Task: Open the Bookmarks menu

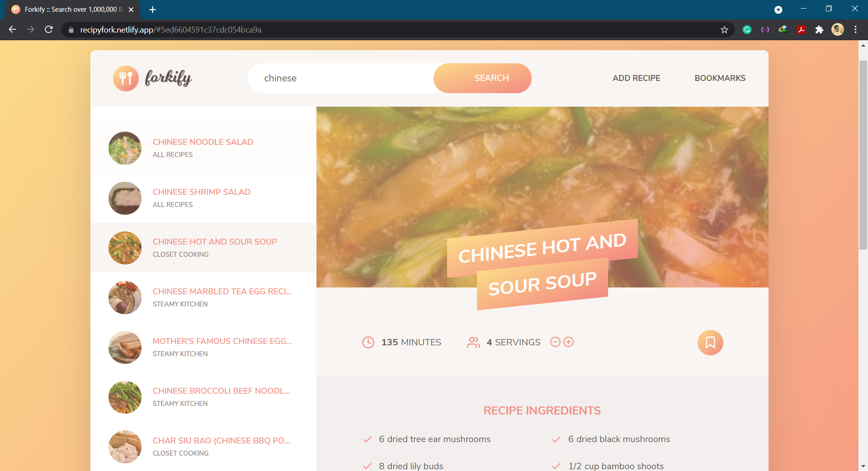Action: [x=720, y=78]
